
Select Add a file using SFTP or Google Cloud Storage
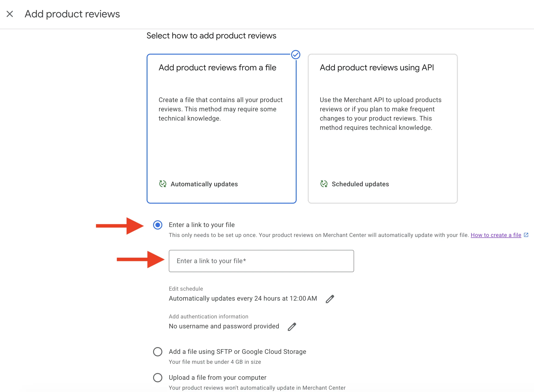[158, 352]
